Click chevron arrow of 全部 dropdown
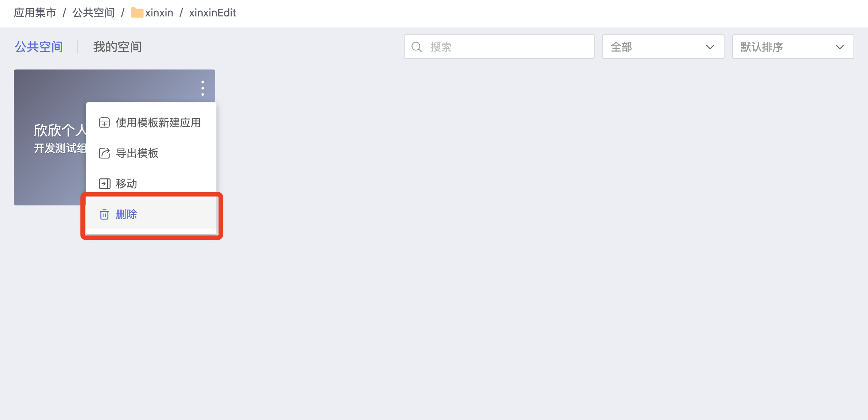The width and height of the screenshot is (868, 420). click(710, 47)
